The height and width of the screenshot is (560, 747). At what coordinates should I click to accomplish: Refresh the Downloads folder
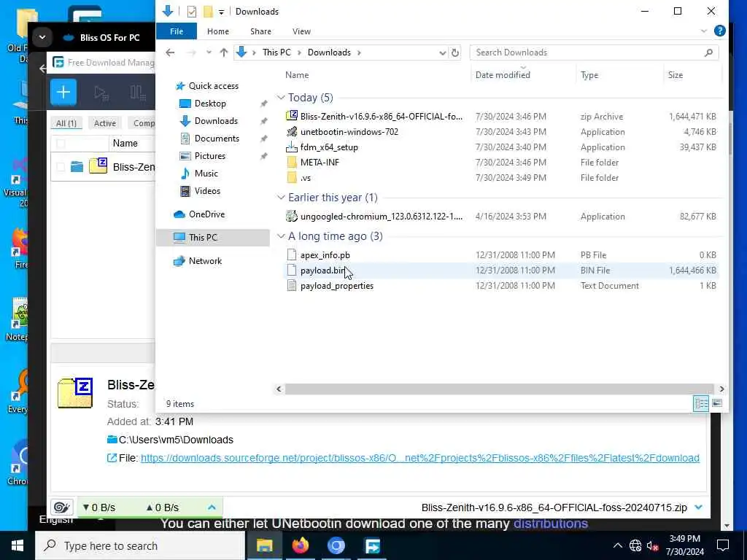(x=455, y=52)
